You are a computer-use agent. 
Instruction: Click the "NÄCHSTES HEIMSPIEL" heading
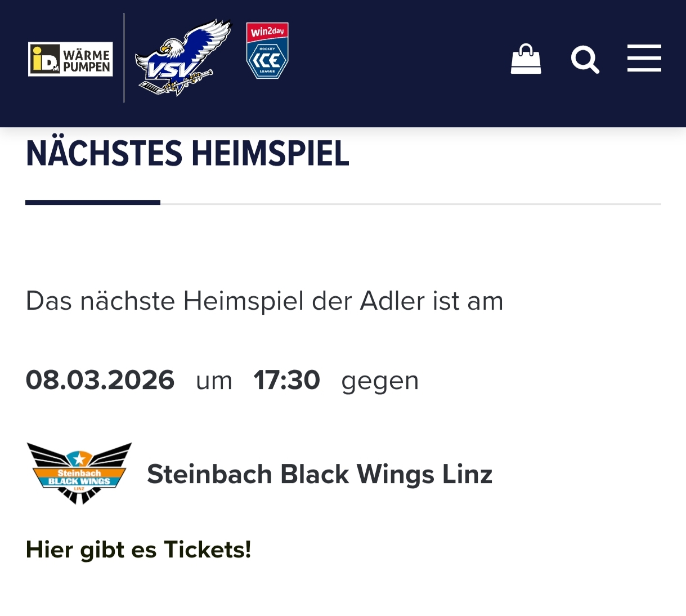coord(187,154)
